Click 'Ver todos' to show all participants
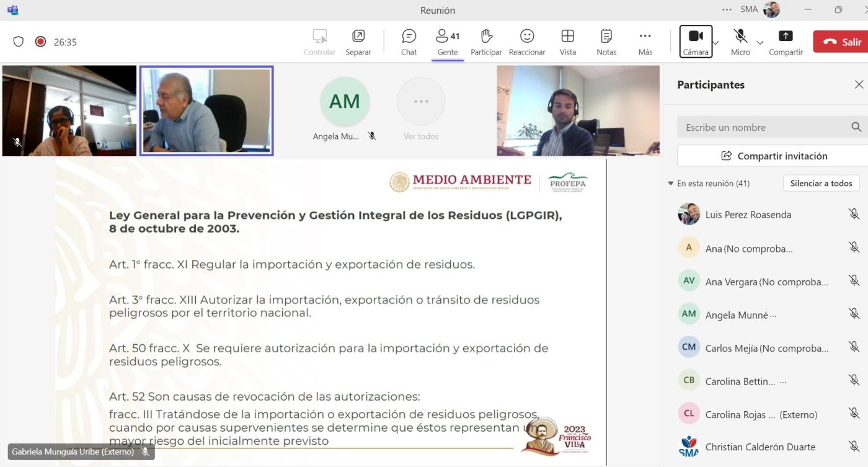This screenshot has height=467, width=868. 421,109
